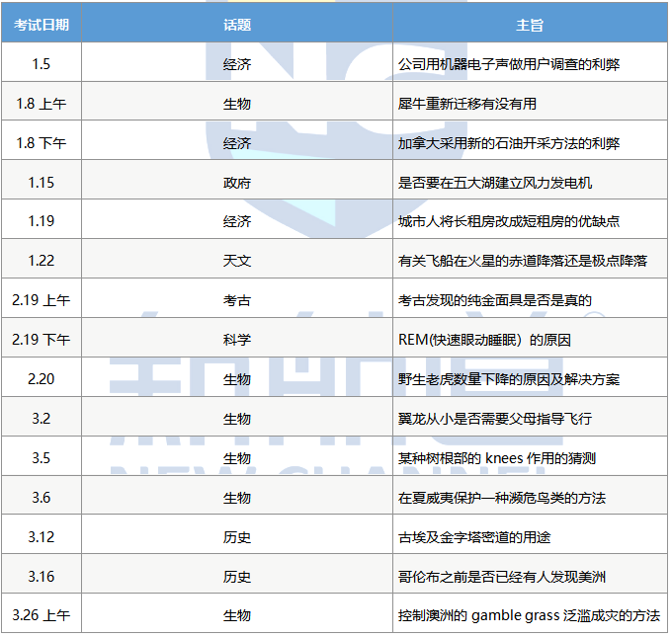Select the 2.20 exam date cell
672x637 pixels.
pos(42,379)
